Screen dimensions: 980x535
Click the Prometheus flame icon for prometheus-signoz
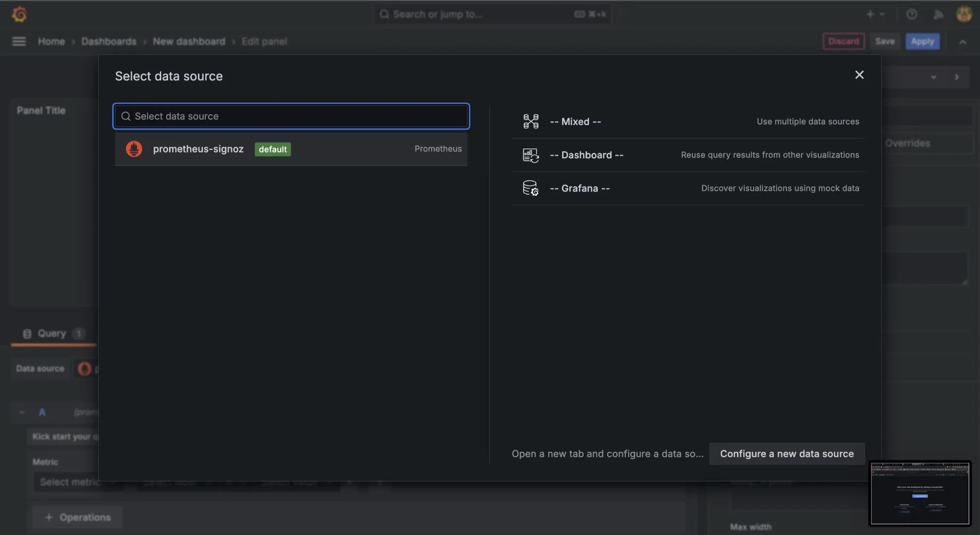(x=134, y=149)
